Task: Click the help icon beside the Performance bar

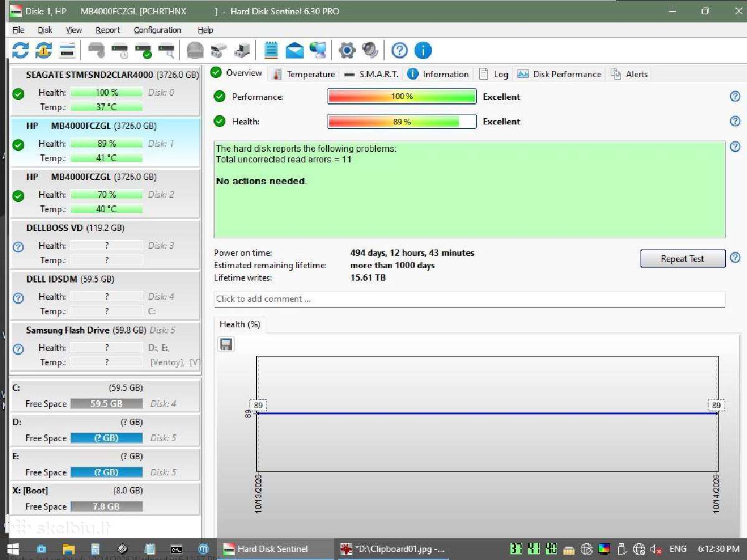Action: click(x=735, y=96)
